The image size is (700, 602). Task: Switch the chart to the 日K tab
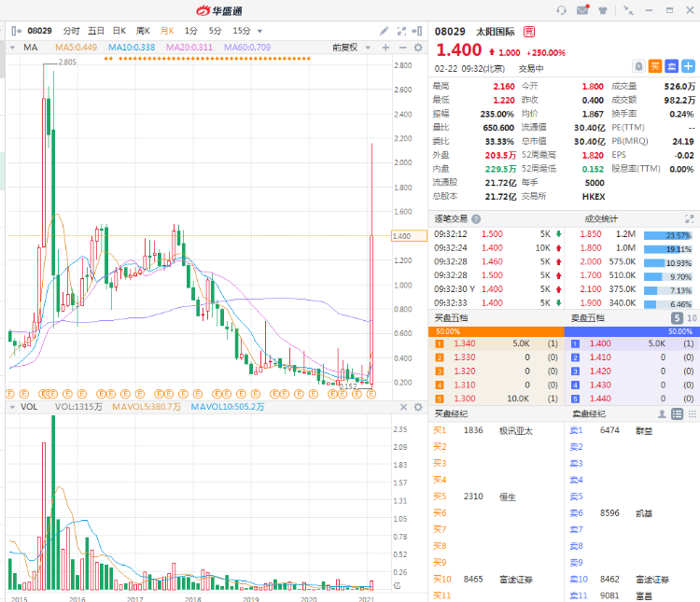pos(119,31)
